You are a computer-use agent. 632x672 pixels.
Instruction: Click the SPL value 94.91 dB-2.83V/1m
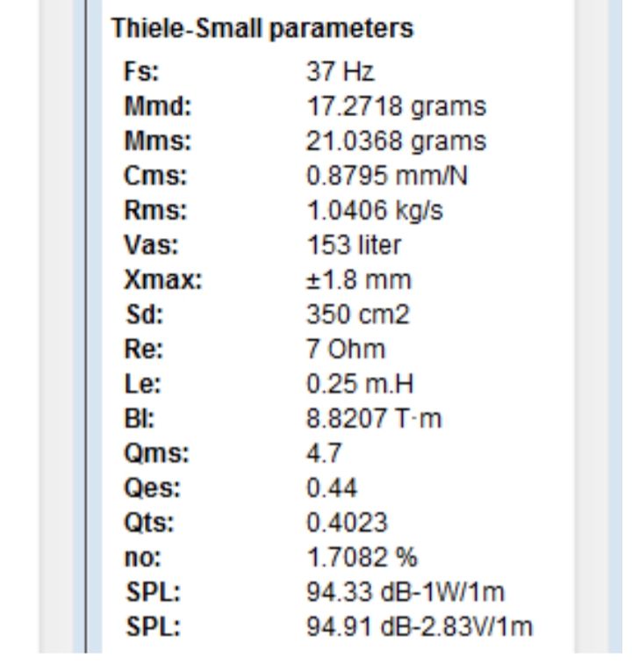pos(420,627)
